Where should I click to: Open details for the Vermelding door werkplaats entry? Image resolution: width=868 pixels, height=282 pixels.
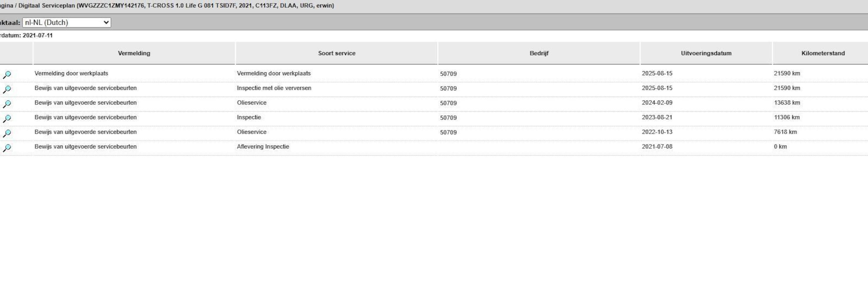tap(7, 74)
